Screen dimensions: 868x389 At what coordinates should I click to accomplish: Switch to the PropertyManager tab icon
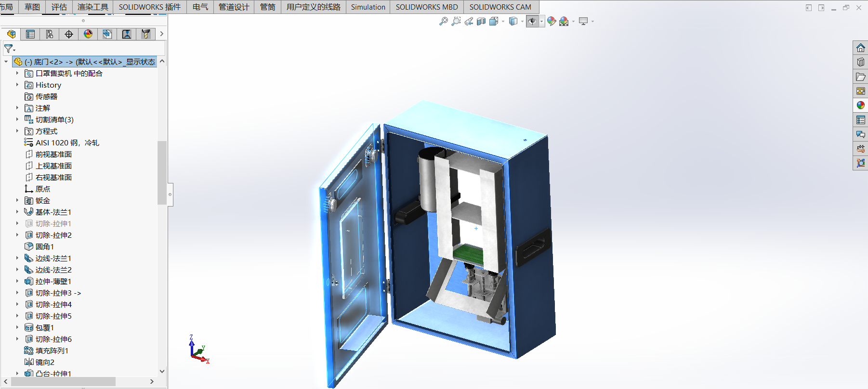click(30, 34)
